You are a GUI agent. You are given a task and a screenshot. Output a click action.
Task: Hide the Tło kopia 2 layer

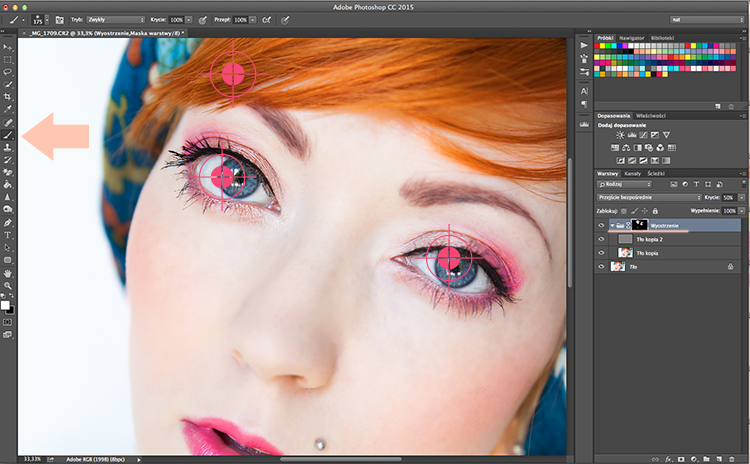coord(601,239)
